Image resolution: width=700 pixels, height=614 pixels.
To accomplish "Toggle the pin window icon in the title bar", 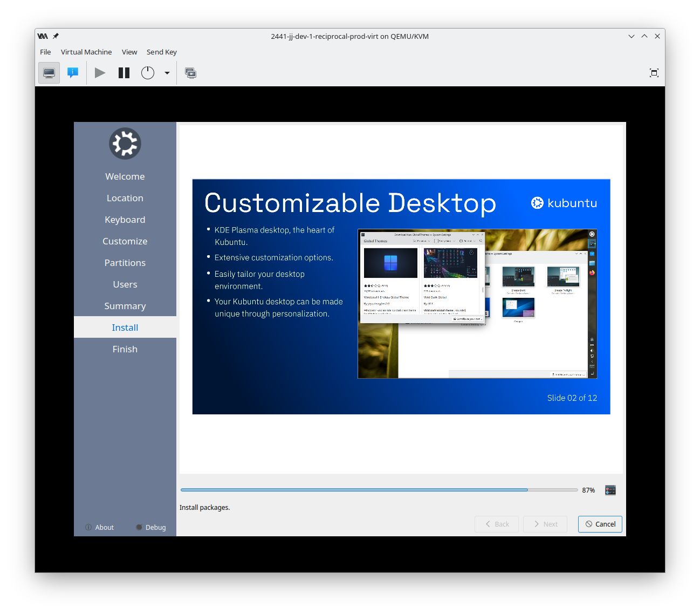I will [56, 36].
